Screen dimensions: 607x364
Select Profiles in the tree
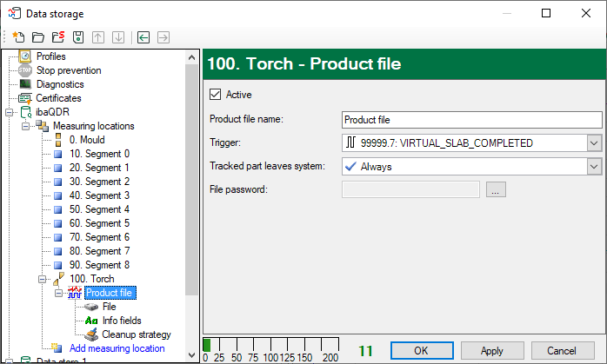[x=51, y=56]
